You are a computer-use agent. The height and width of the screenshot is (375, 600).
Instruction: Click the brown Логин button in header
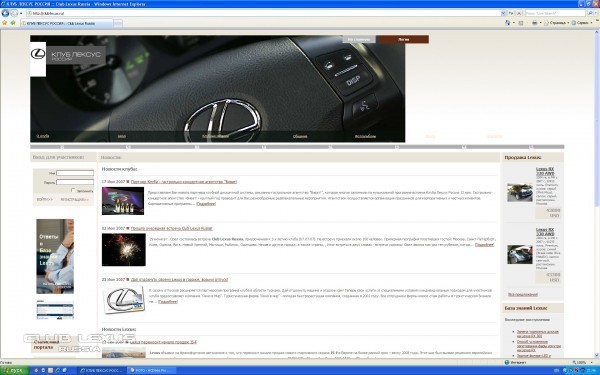coord(403,39)
